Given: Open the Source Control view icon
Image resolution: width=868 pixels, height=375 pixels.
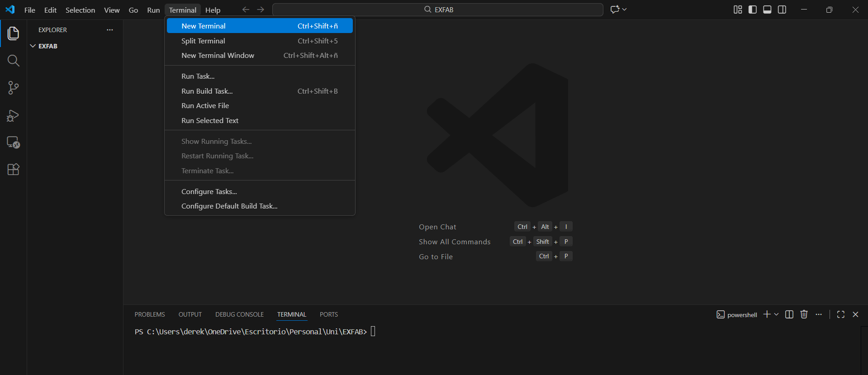Looking at the screenshot, I should (13, 88).
